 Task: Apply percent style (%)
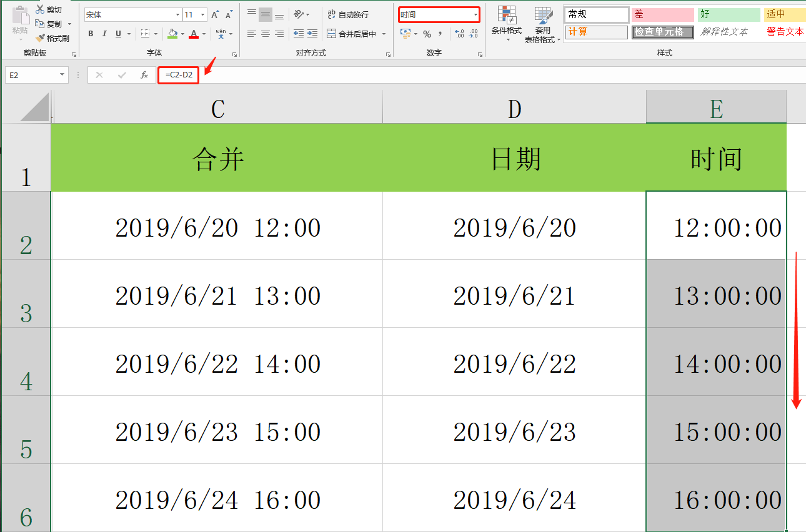[x=427, y=34]
